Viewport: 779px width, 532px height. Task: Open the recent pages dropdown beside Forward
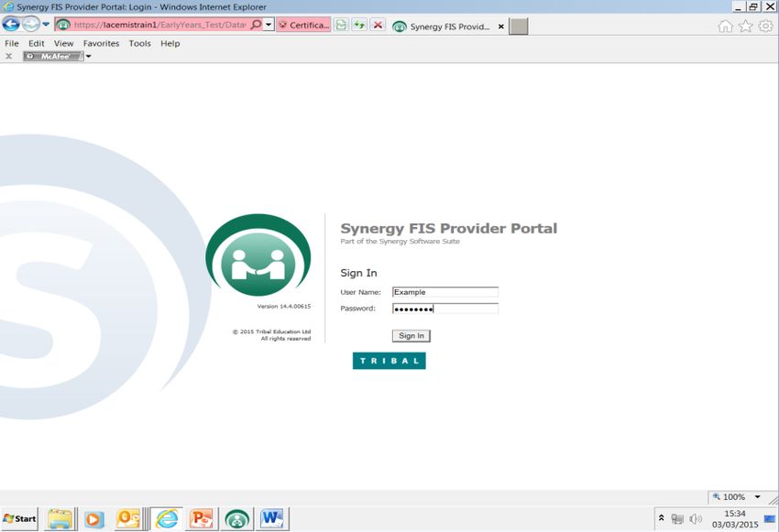[46, 24]
